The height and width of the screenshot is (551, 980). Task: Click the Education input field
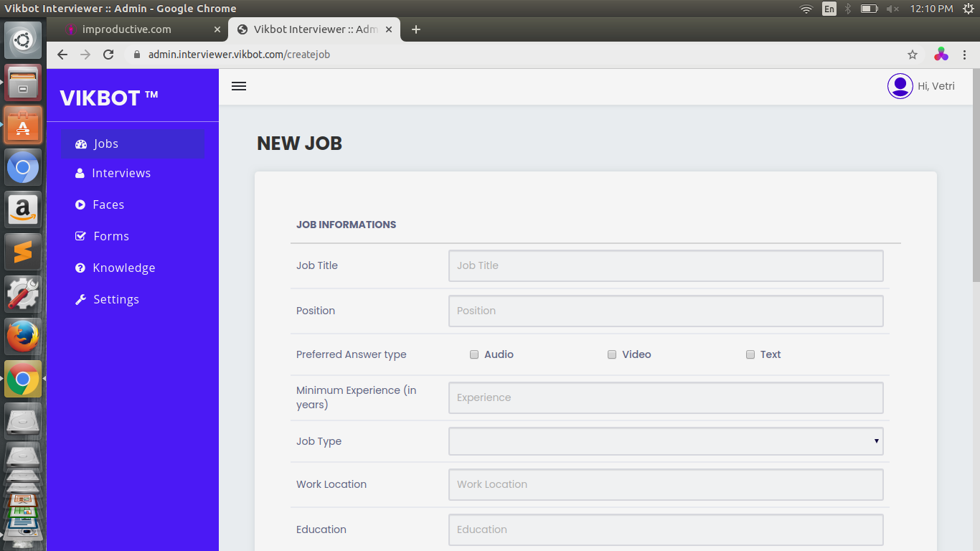pos(666,529)
